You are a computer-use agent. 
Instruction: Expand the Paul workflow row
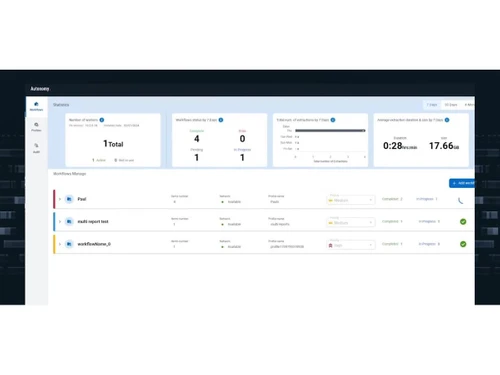coord(60,199)
